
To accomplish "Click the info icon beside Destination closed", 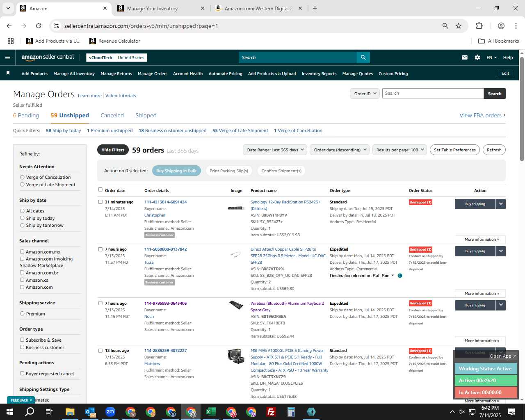I will pyautogui.click(x=399, y=276).
